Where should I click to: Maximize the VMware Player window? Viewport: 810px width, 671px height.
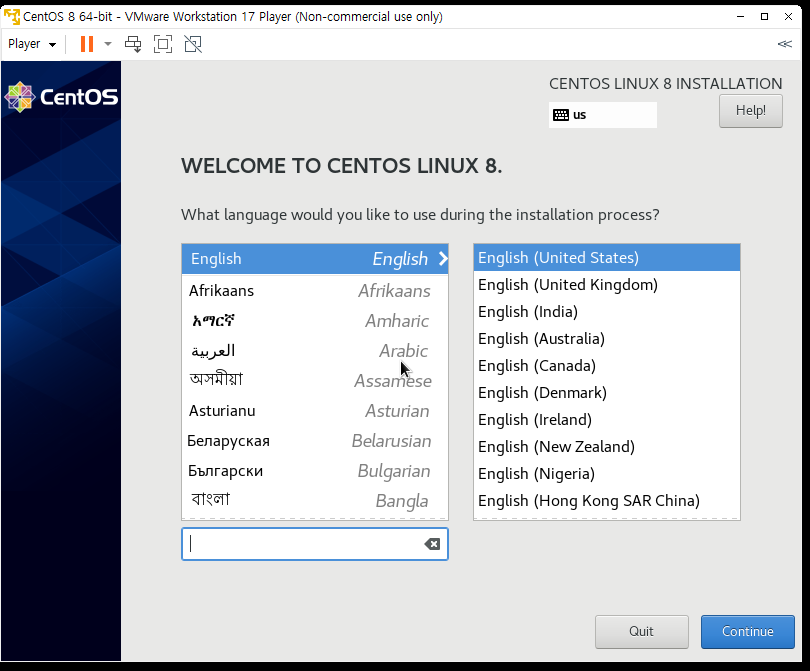(x=765, y=17)
